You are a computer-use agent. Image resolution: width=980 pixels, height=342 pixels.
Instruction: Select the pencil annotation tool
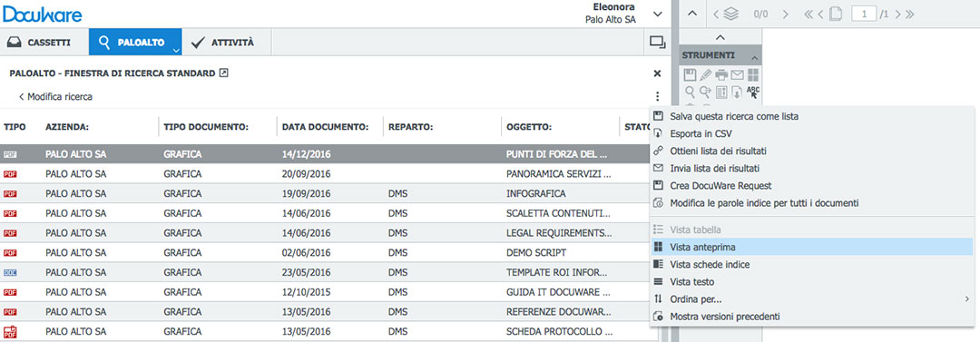click(x=706, y=75)
